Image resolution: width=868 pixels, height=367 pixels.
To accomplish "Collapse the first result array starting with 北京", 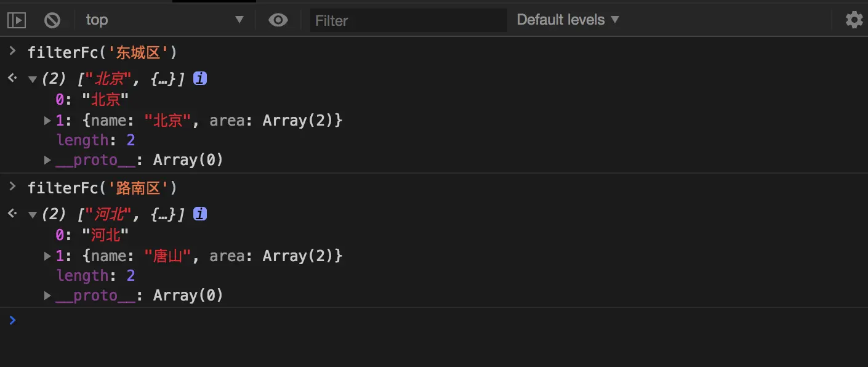I will 33,79.
